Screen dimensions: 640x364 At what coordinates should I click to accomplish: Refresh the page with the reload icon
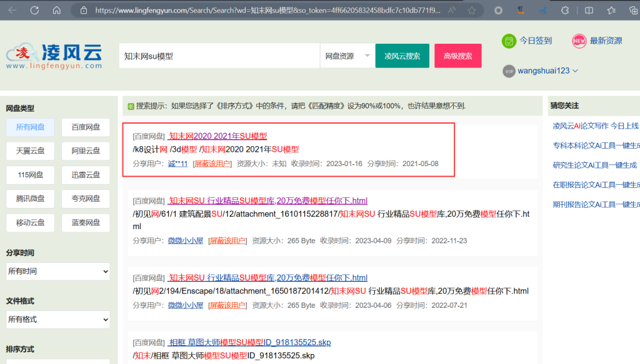34,10
